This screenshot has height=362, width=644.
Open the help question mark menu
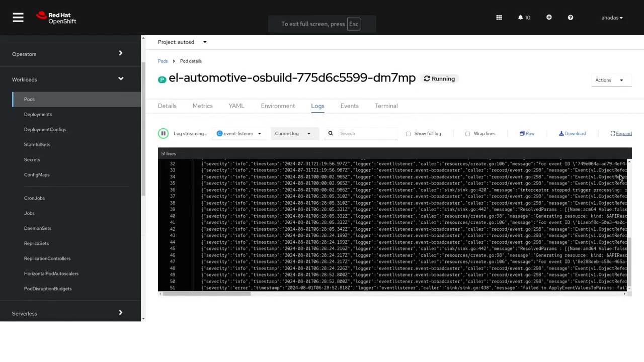(x=571, y=18)
